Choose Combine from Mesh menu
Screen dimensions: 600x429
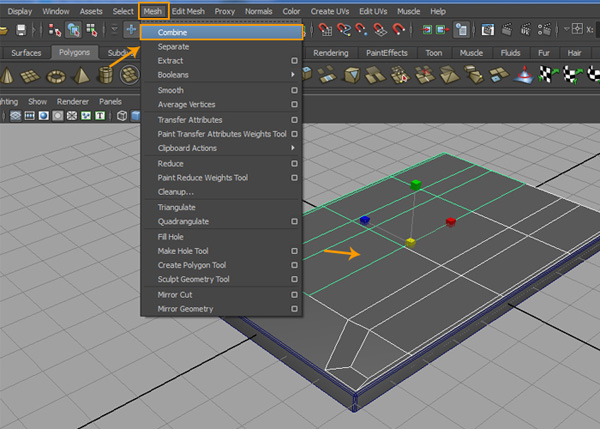coord(222,32)
